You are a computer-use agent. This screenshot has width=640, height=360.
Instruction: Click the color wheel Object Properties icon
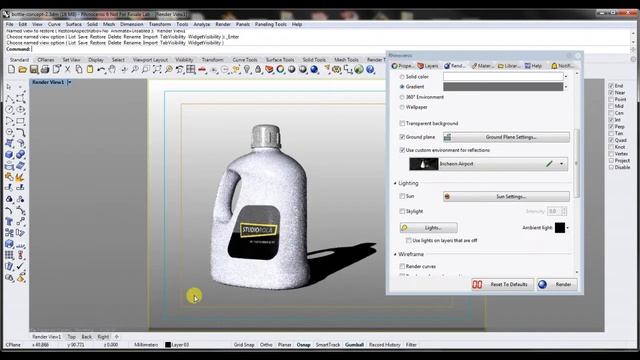click(x=280, y=69)
